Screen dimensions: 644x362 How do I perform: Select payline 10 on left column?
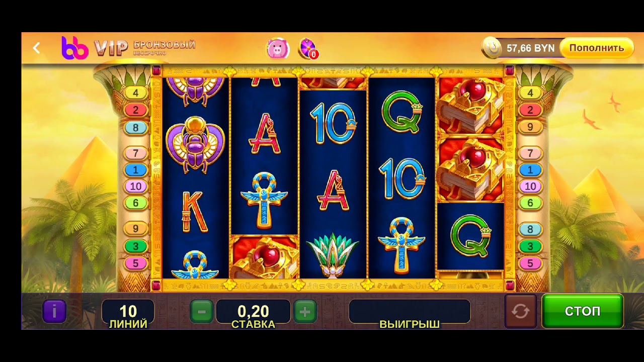[x=135, y=187]
